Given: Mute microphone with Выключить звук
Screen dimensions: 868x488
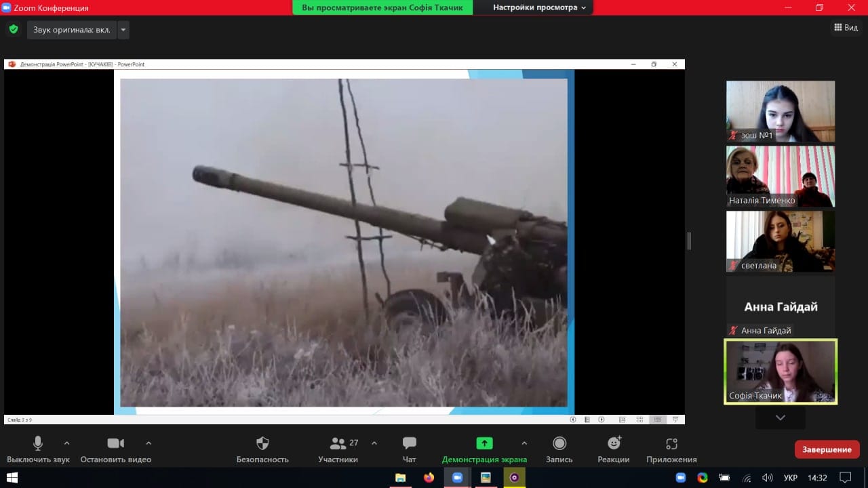Looking at the screenshot, I should coord(38,444).
